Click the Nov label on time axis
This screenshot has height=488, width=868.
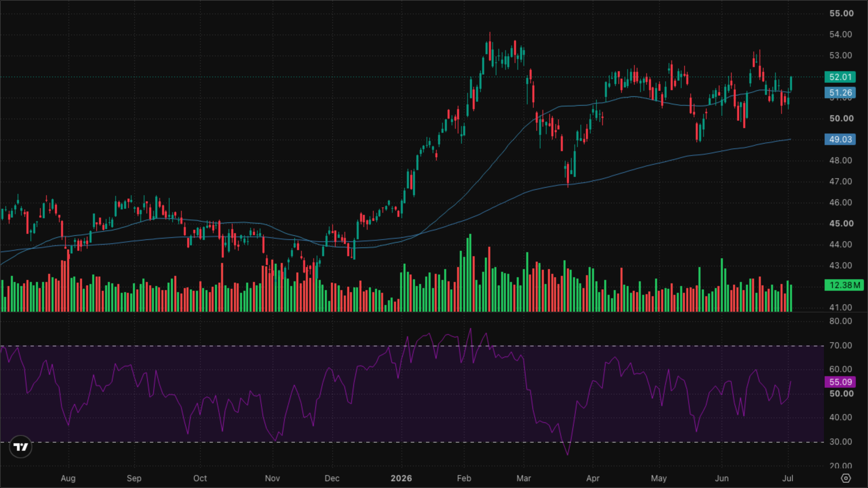(x=272, y=478)
